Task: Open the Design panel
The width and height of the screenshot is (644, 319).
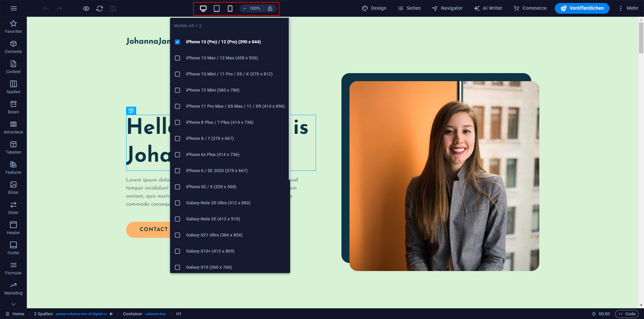Action: point(374,8)
